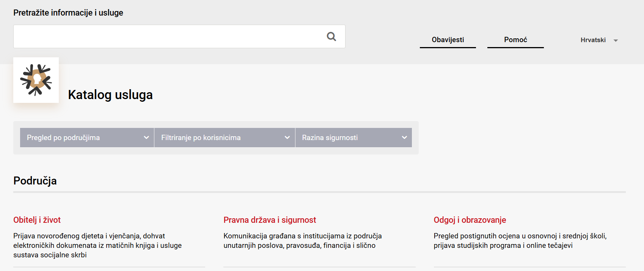Click the small arrow beside Hrvatski

(x=616, y=41)
